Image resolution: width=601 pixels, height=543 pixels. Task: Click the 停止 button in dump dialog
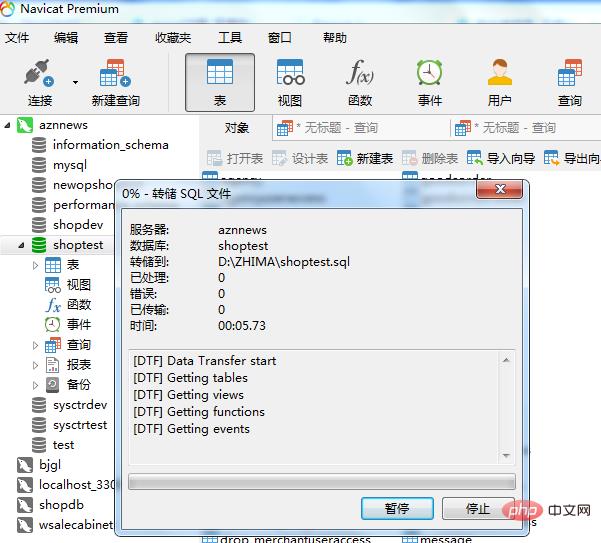pos(478,509)
